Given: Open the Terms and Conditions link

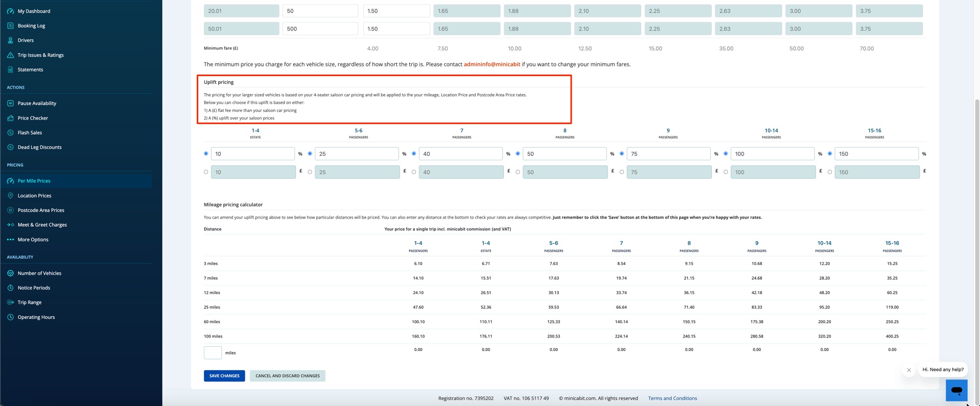Looking at the screenshot, I should coord(672,398).
